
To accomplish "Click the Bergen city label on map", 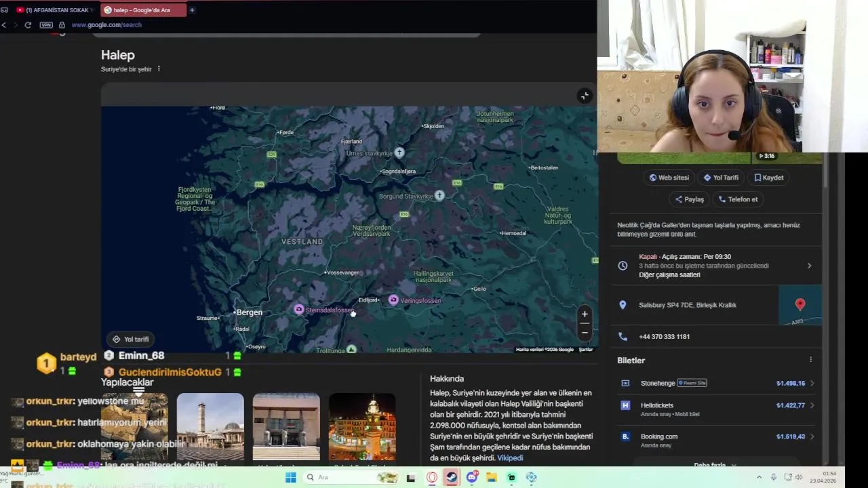I will coord(248,312).
